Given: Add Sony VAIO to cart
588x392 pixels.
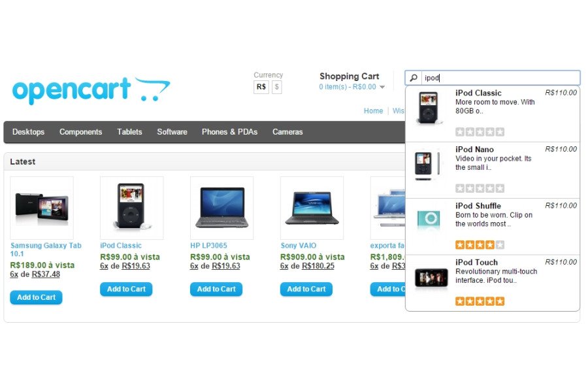Looking at the screenshot, I should pyautogui.click(x=306, y=289).
